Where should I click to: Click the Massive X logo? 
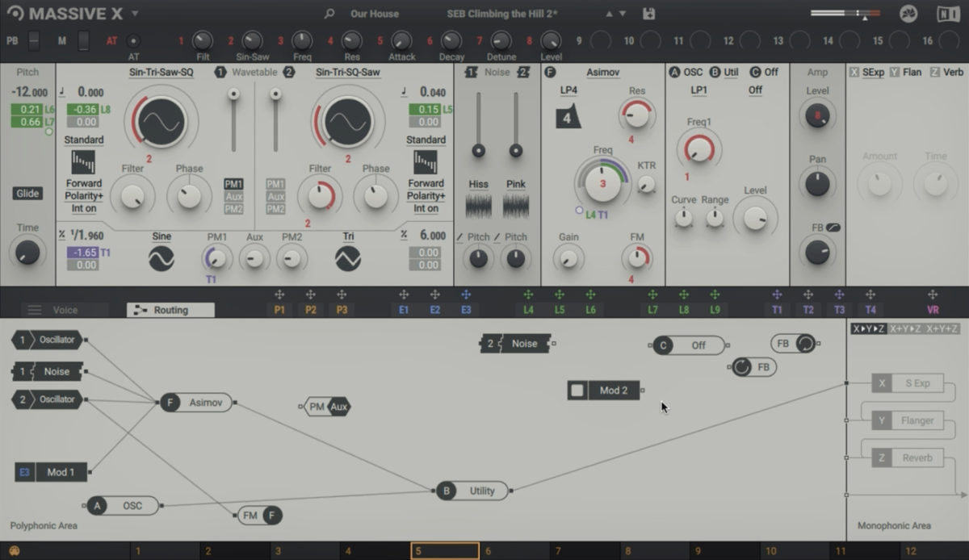15,14
